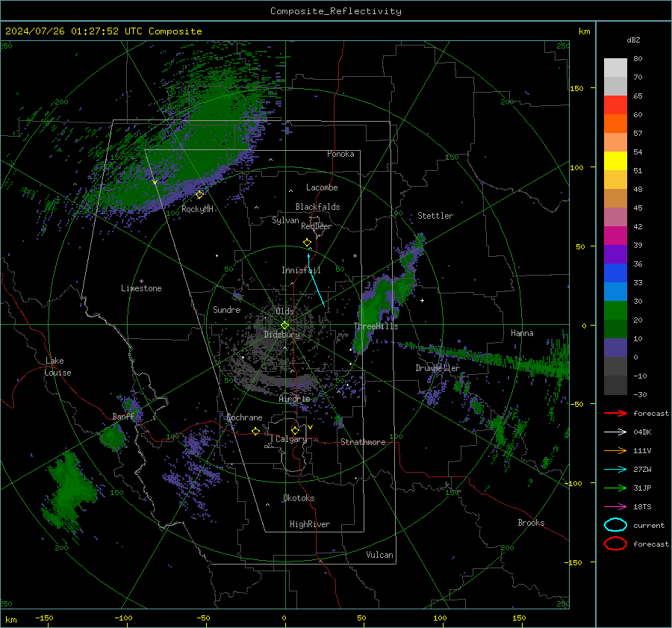Click the Stettler city label
Image resolution: width=672 pixels, height=628 pixels.
click(x=435, y=216)
